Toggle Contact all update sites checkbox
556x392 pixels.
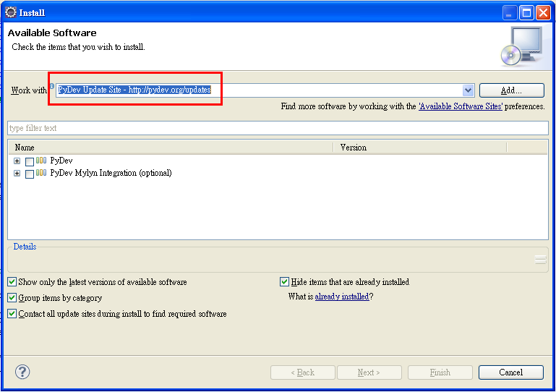12,313
